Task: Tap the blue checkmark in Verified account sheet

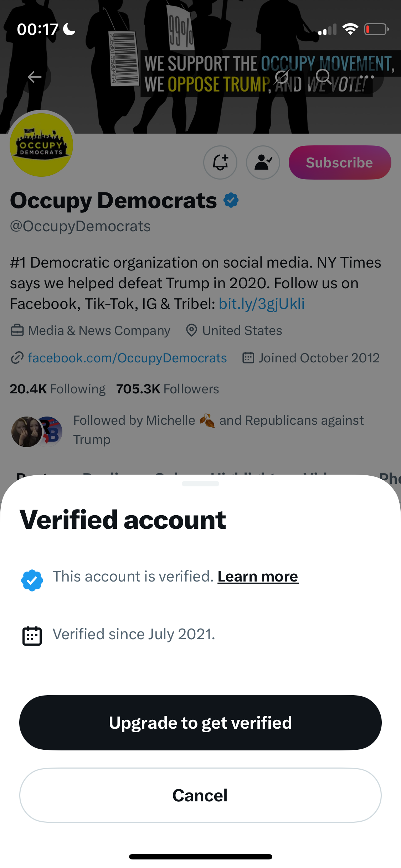Action: pos(32,580)
